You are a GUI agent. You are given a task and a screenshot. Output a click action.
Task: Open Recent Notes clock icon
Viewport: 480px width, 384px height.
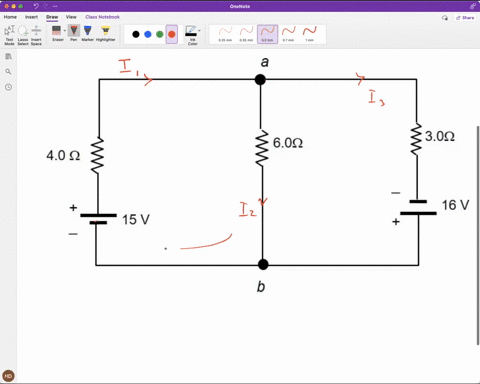click(x=8, y=87)
